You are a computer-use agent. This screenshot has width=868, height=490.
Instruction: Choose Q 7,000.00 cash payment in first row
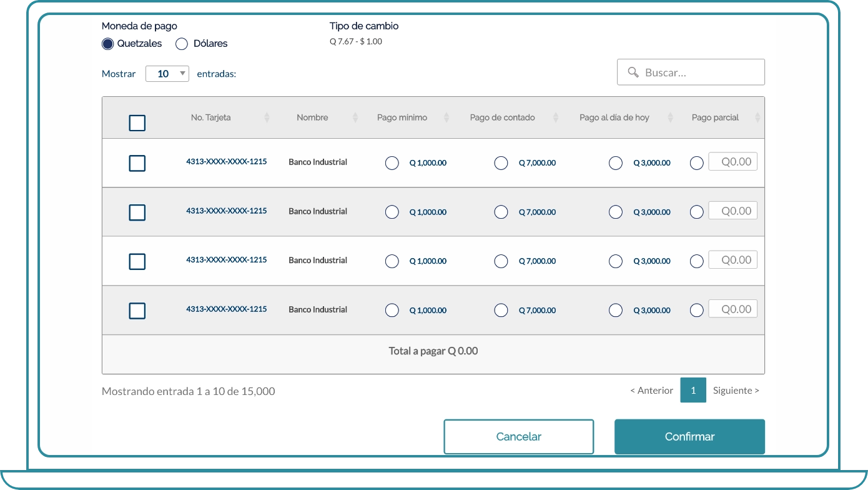[501, 163]
